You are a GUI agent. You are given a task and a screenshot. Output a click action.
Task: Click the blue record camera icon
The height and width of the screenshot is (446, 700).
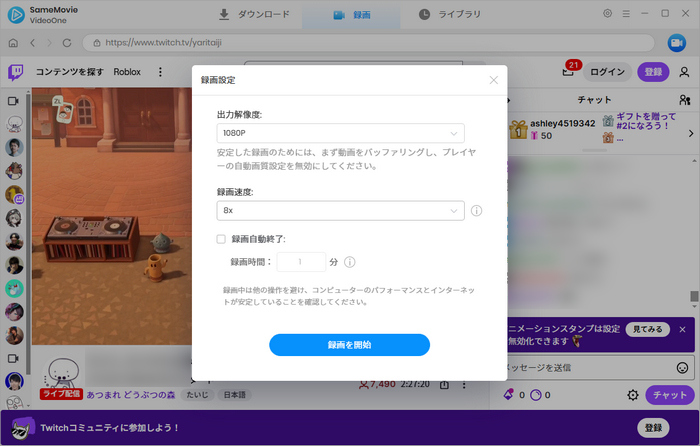click(676, 43)
